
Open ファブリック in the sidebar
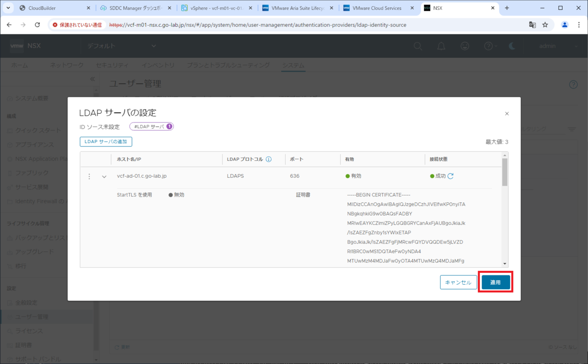coord(32,173)
